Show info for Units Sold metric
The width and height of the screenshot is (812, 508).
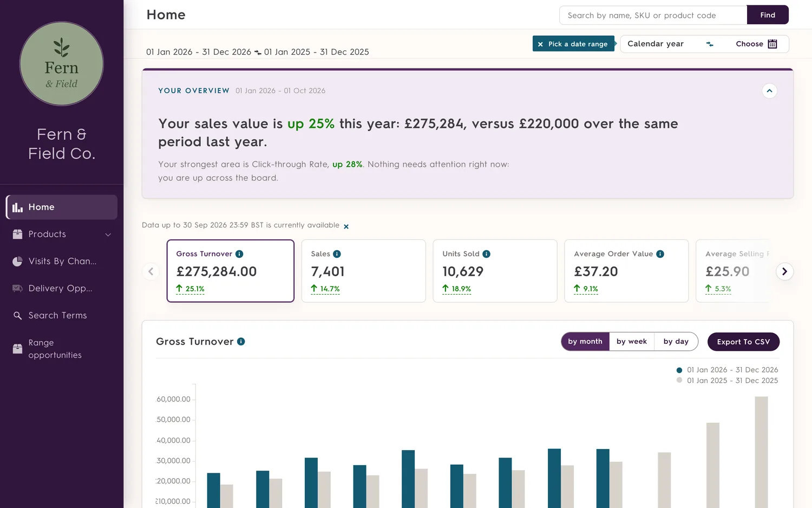(x=486, y=254)
